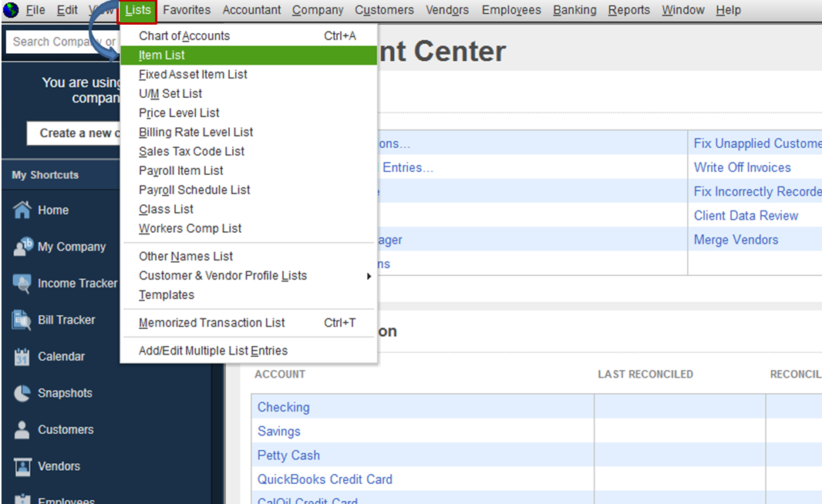Image resolution: width=822 pixels, height=504 pixels.
Task: Click the My Shortcuts header
Action: [x=45, y=175]
